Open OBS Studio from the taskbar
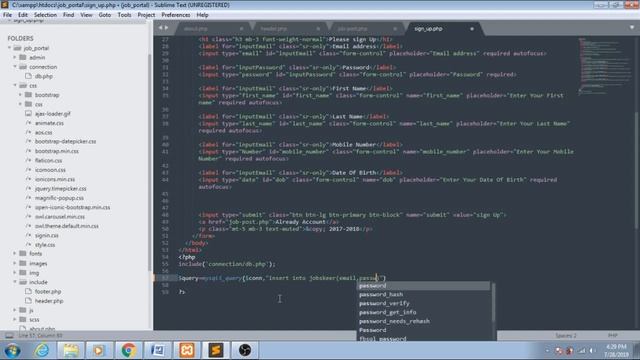The height and width of the screenshot is (360, 640). point(245,350)
